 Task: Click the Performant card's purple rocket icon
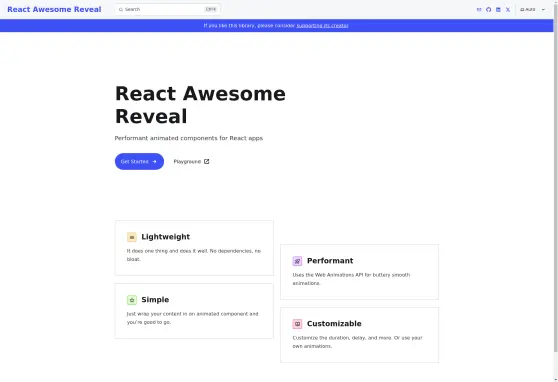click(297, 261)
